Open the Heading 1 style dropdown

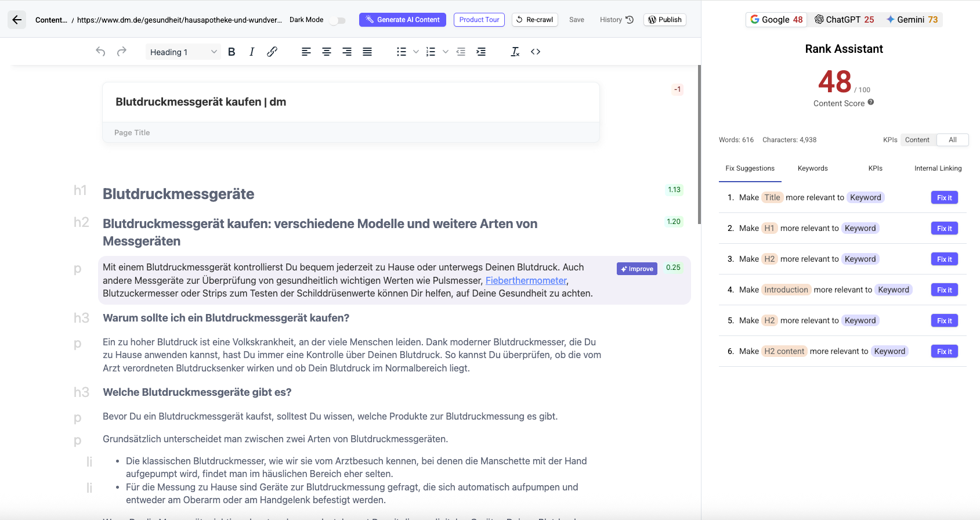183,52
